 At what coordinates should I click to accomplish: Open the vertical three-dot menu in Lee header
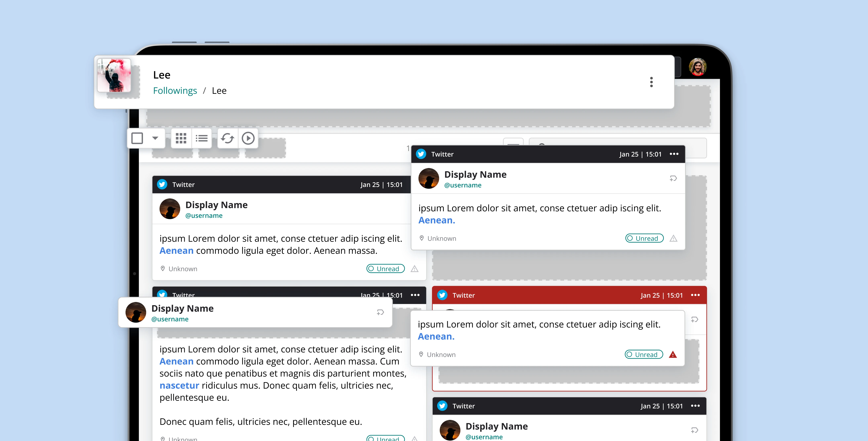point(651,82)
